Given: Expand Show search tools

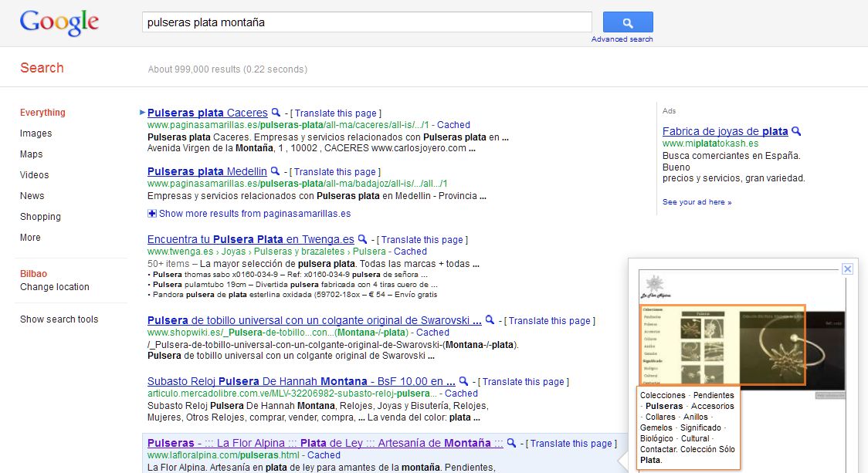Looking at the screenshot, I should [59, 319].
